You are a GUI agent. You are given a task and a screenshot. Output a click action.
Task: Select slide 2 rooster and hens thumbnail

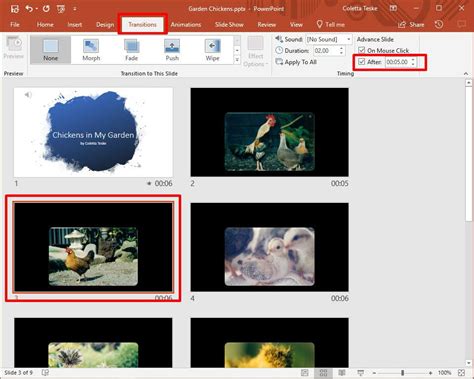[269, 132]
